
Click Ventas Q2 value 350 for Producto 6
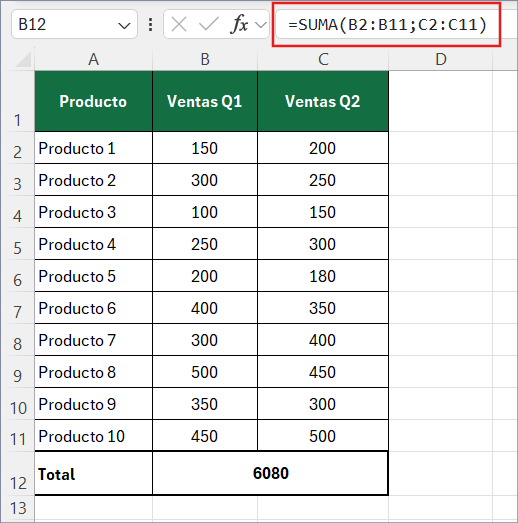(x=323, y=308)
